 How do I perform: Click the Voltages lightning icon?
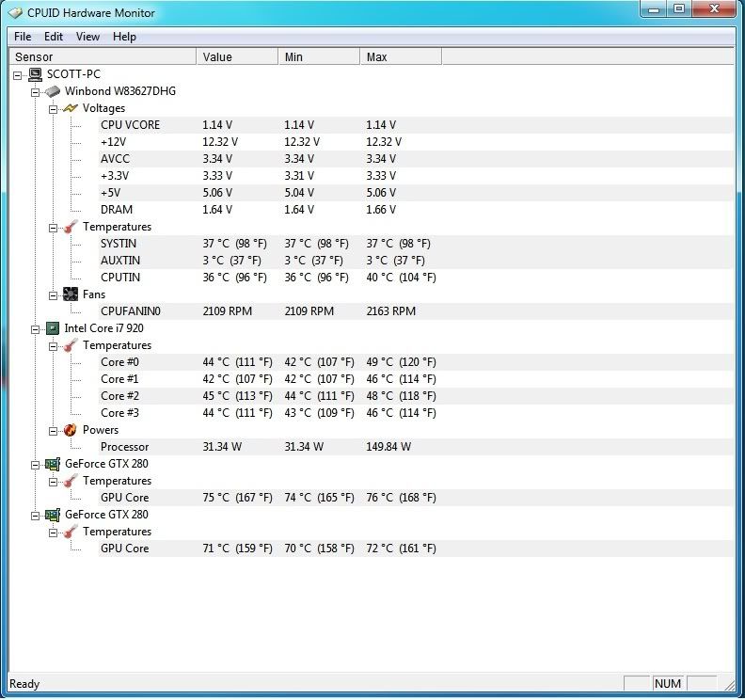tap(71, 108)
